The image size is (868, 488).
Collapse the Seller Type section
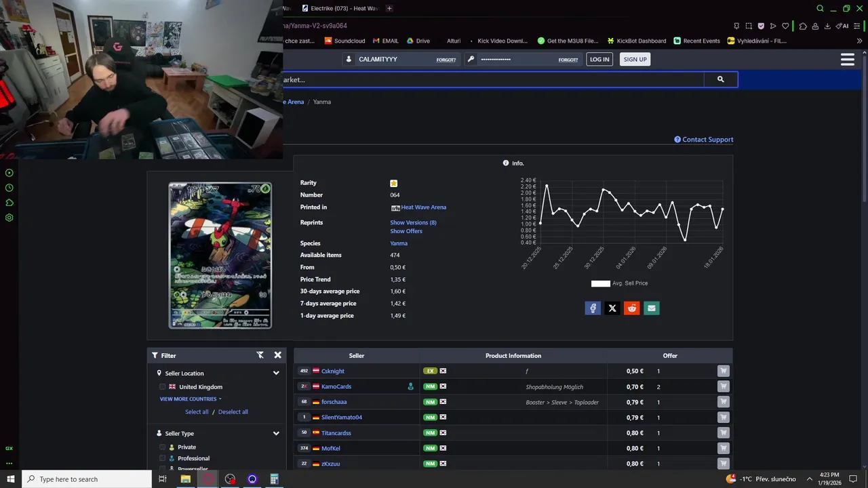(x=276, y=434)
